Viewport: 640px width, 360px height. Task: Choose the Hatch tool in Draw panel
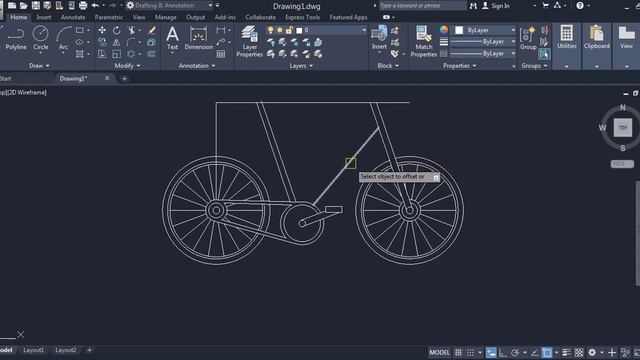pos(80,54)
